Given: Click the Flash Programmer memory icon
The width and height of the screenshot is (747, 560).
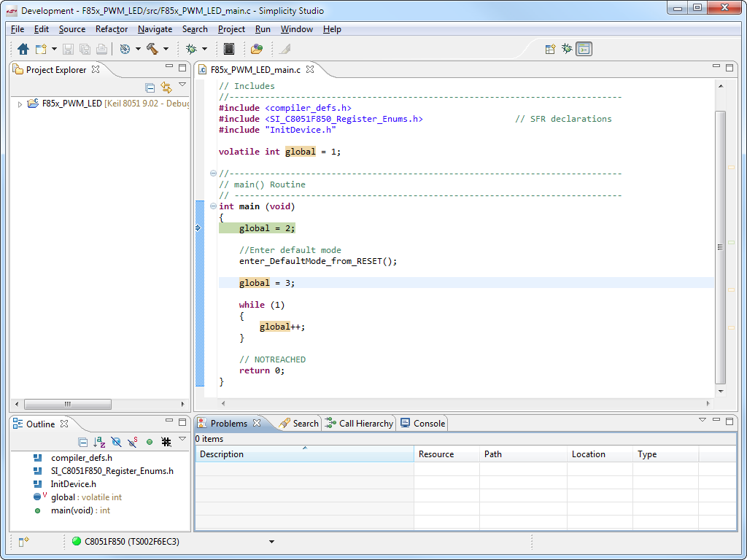Looking at the screenshot, I should pos(229,49).
